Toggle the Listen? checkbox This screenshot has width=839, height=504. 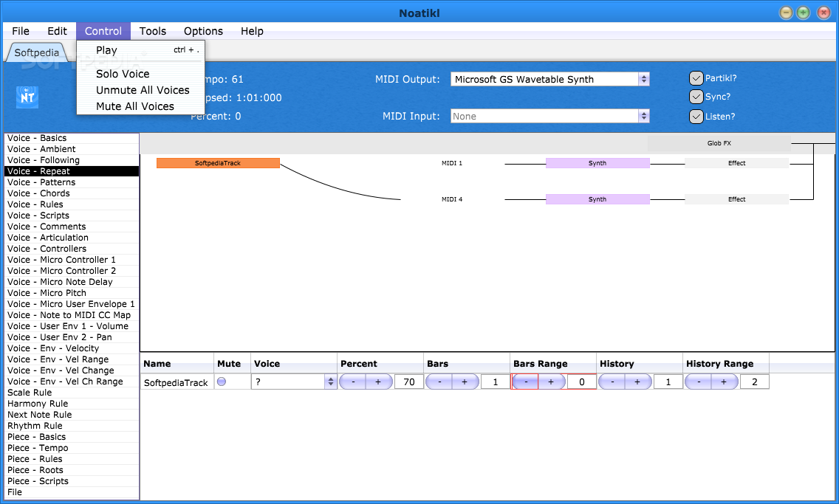(696, 117)
